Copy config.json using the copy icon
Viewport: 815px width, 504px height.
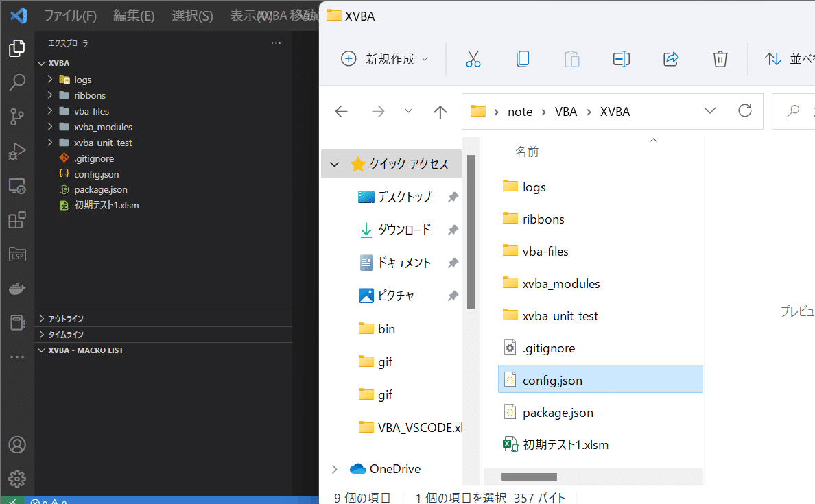pyautogui.click(x=523, y=58)
